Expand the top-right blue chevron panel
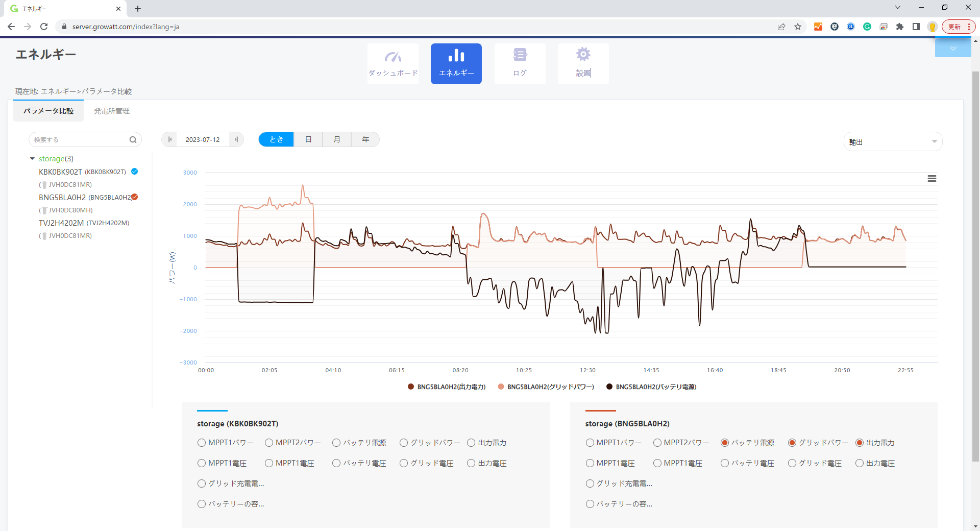This screenshot has height=531, width=980. tap(952, 49)
